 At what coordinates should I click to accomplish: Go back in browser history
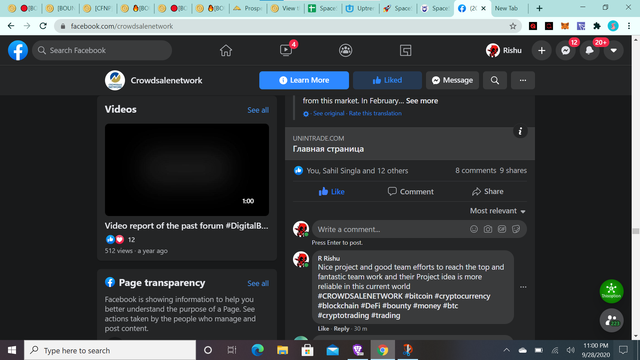coord(11,26)
